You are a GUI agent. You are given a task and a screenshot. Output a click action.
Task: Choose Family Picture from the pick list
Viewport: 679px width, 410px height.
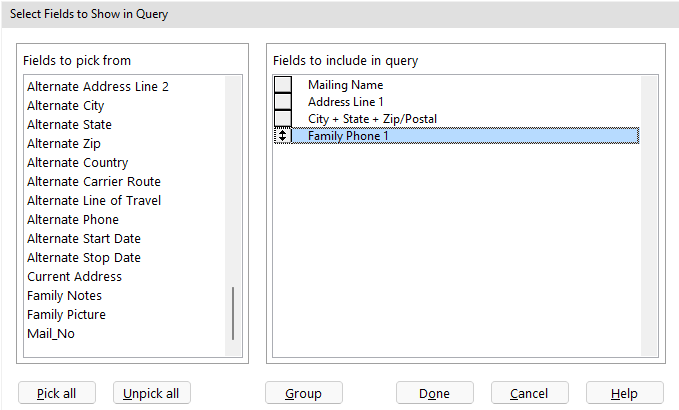pos(66,315)
